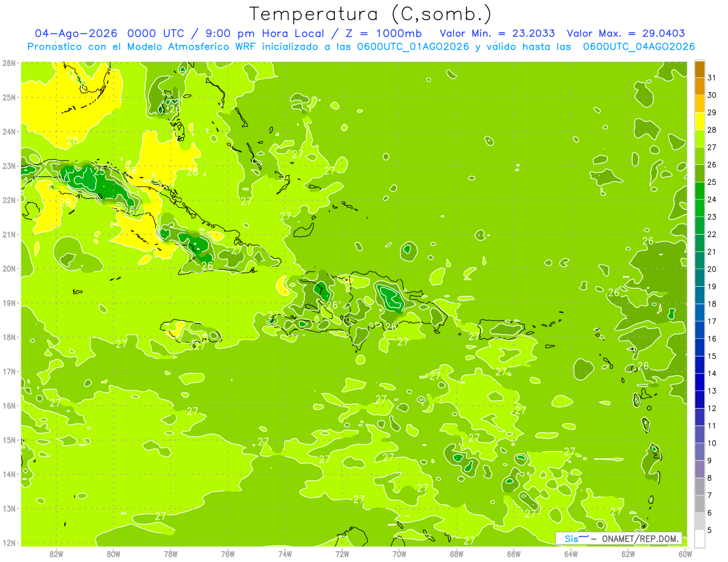728x562 pixels.
Task: Click the '24N' latitude axis label
Action: (8, 132)
